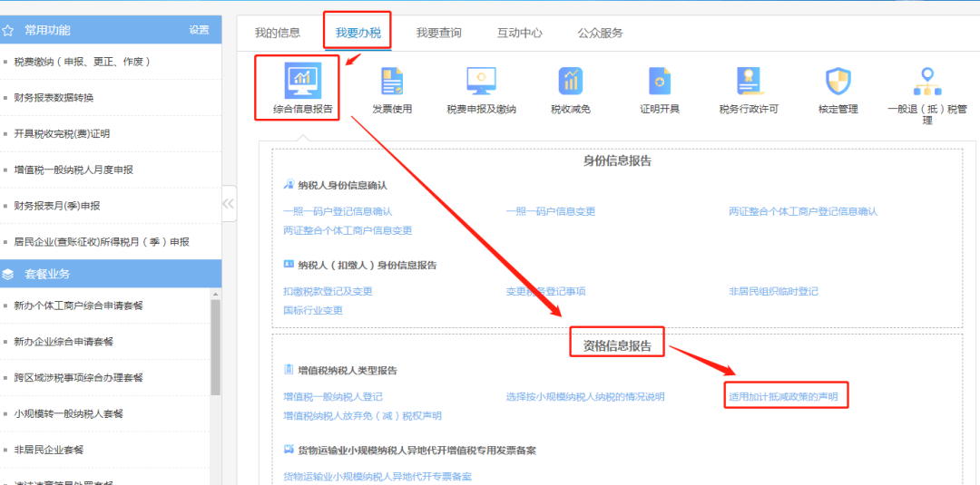Viewport: 980px width, 485px height.
Task: Open 两证整合个体工商户登记信息确认 link
Action: (803, 211)
